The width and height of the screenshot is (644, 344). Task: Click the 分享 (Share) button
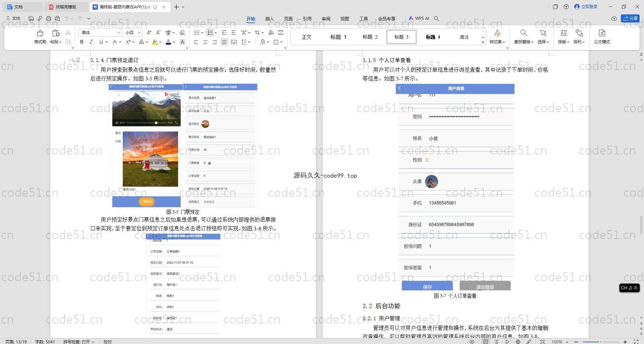(630, 18)
